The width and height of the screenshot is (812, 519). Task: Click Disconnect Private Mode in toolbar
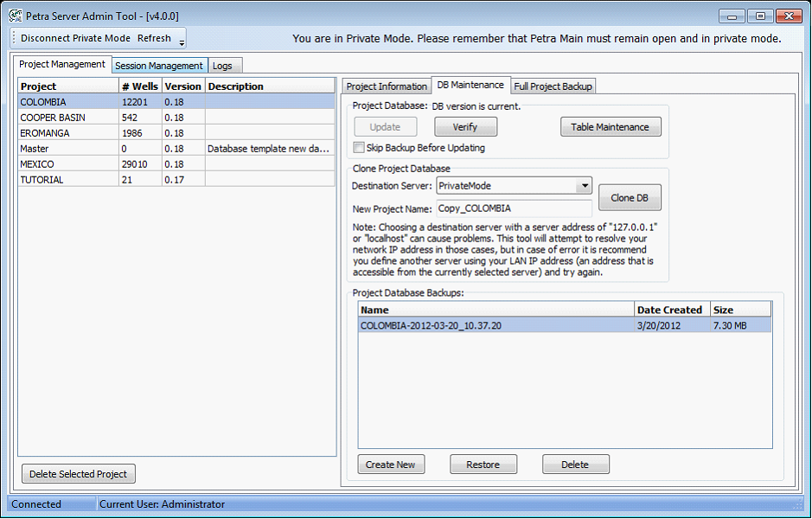[x=75, y=38]
